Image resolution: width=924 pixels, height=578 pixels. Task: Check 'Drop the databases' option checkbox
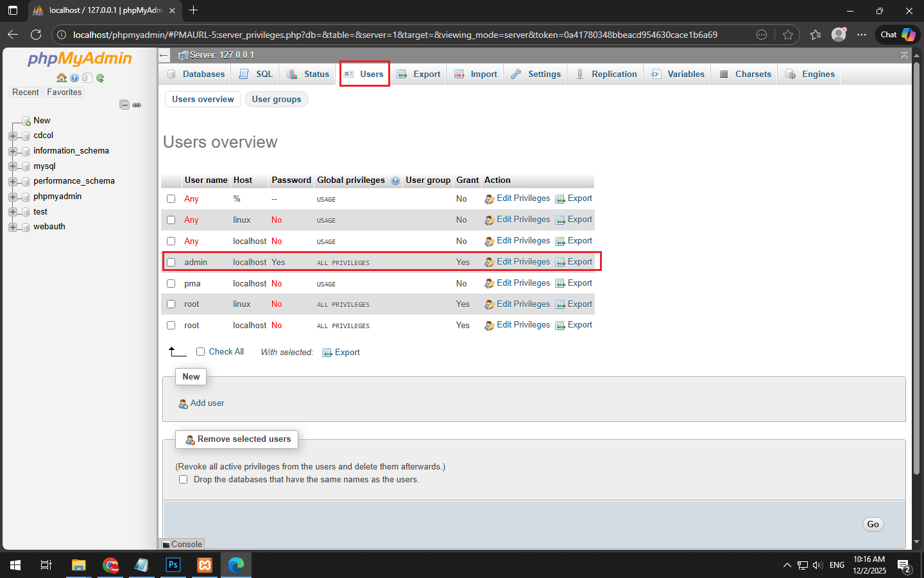pyautogui.click(x=184, y=480)
